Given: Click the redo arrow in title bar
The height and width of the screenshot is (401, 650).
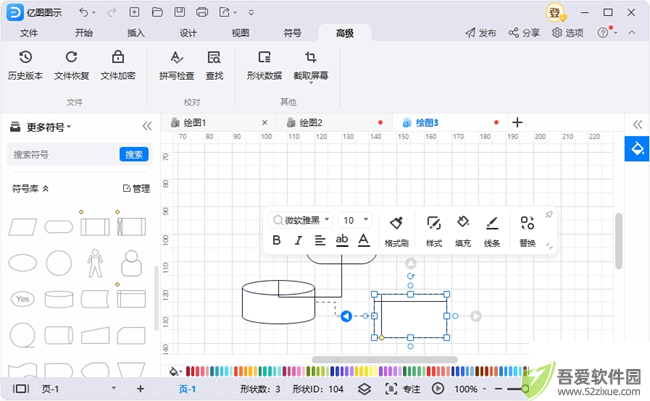Looking at the screenshot, I should coord(112,12).
